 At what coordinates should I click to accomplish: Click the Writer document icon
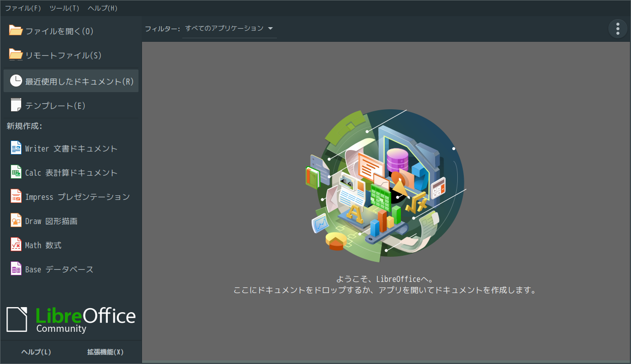pos(16,148)
